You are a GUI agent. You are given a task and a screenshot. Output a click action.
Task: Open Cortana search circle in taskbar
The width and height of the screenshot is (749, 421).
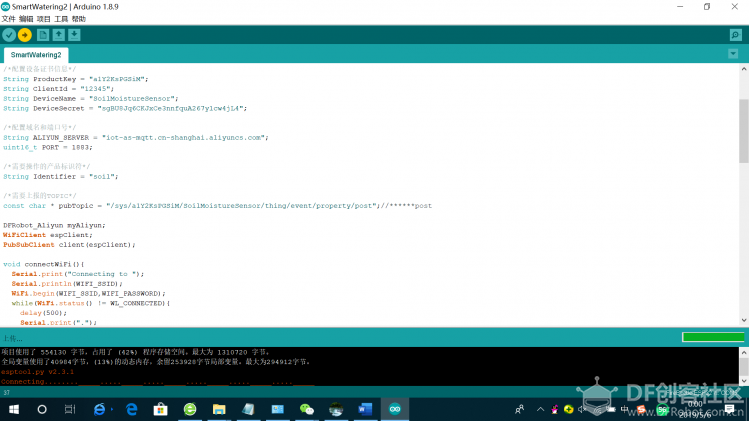point(42,410)
